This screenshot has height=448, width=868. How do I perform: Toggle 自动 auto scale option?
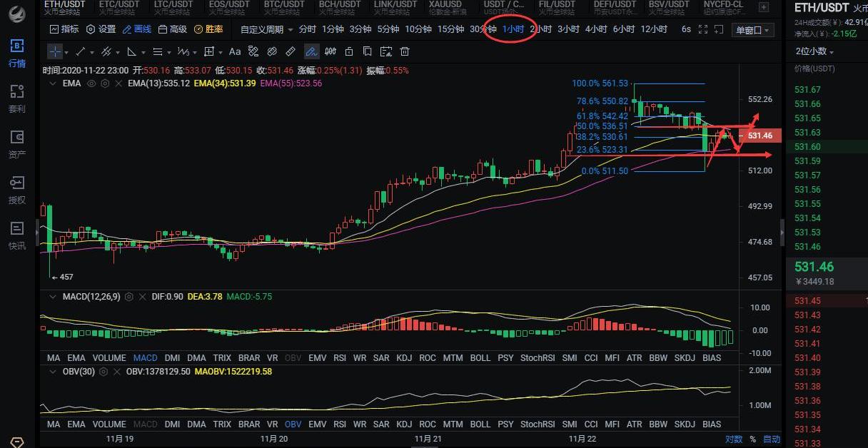point(772,439)
